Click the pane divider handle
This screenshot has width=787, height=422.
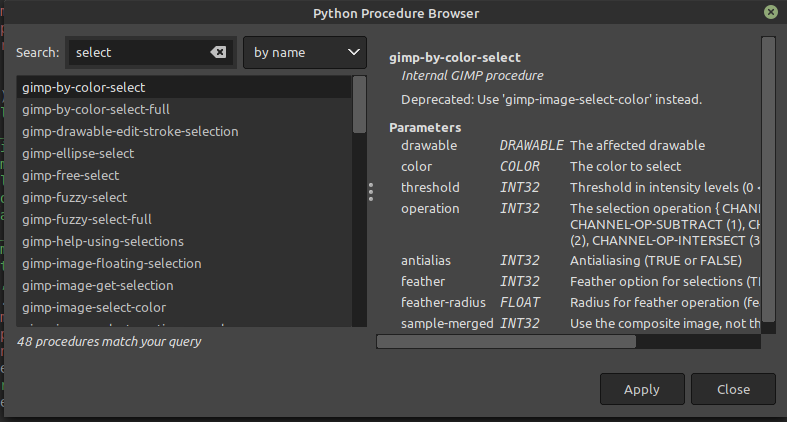[x=371, y=190]
